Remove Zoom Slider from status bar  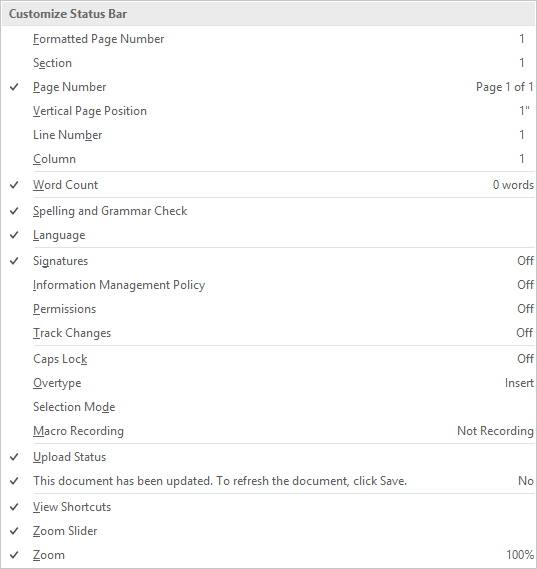(268, 531)
